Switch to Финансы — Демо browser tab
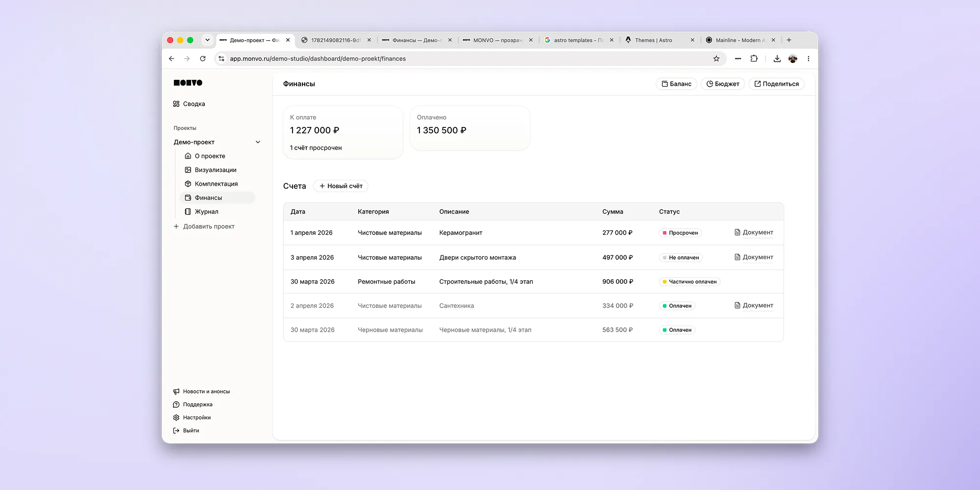Viewport: 980px width, 490px height. pos(416,40)
